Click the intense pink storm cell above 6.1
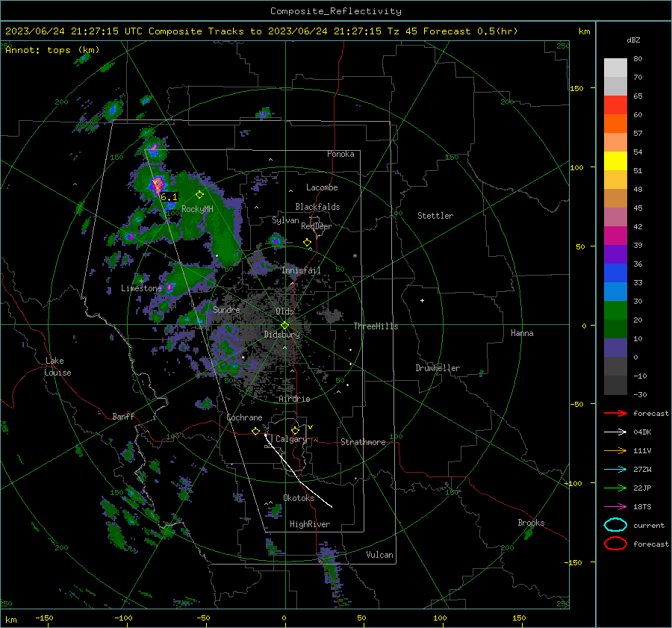Image resolution: width=672 pixels, height=628 pixels. (157, 184)
